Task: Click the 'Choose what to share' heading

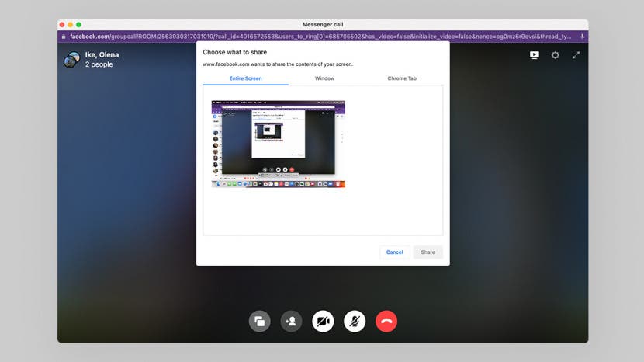Action: point(235,52)
